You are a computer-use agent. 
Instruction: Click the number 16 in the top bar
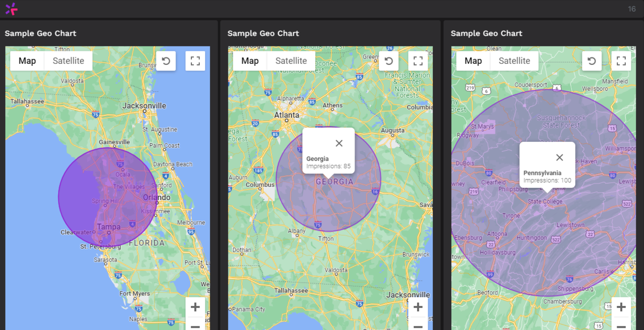(x=632, y=9)
